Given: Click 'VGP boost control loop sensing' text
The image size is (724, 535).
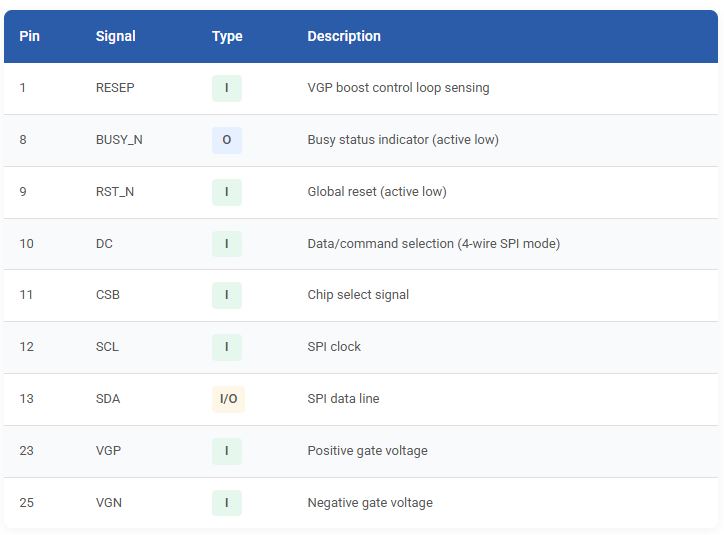Looking at the screenshot, I should point(398,88).
